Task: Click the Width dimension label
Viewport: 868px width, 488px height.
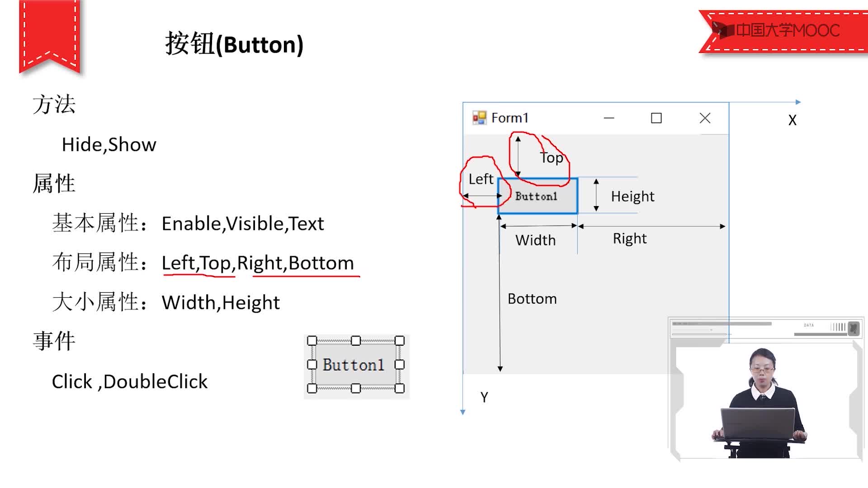Action: tap(535, 240)
